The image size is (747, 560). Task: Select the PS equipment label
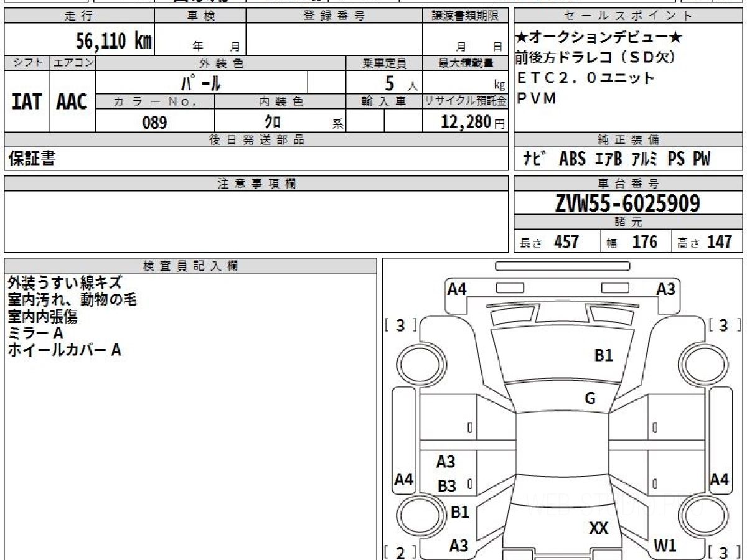[676, 159]
